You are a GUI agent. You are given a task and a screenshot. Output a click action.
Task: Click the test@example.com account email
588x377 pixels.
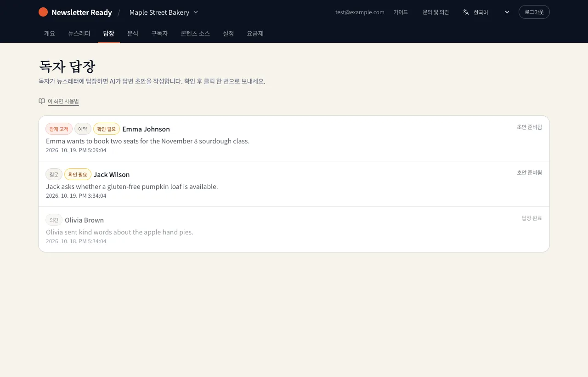click(x=360, y=12)
